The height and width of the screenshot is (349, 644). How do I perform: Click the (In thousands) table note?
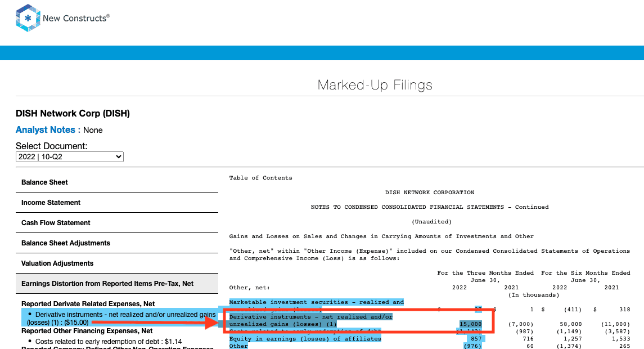(534, 295)
